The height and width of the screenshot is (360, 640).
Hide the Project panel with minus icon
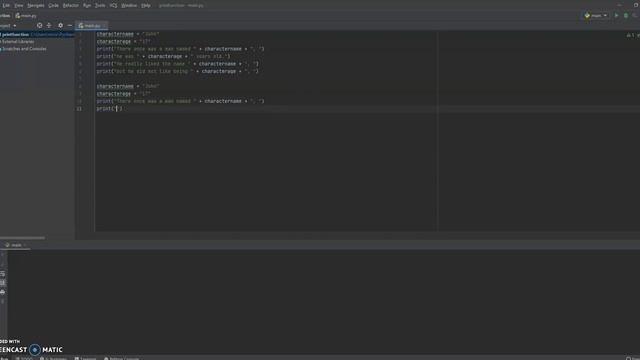pyautogui.click(x=70, y=25)
